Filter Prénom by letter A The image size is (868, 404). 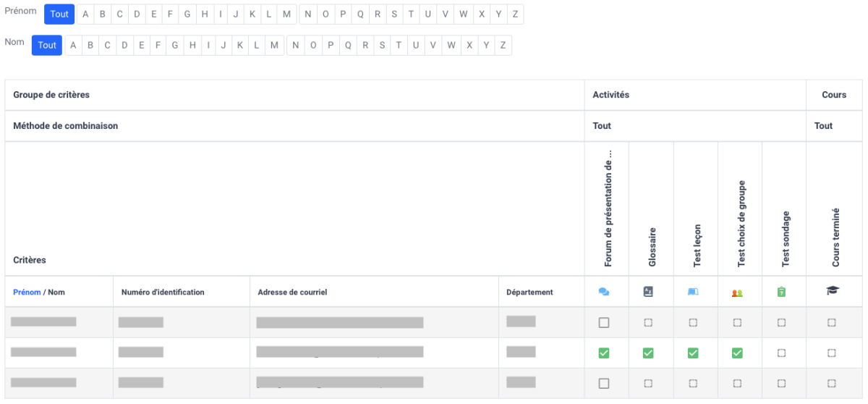coord(85,14)
